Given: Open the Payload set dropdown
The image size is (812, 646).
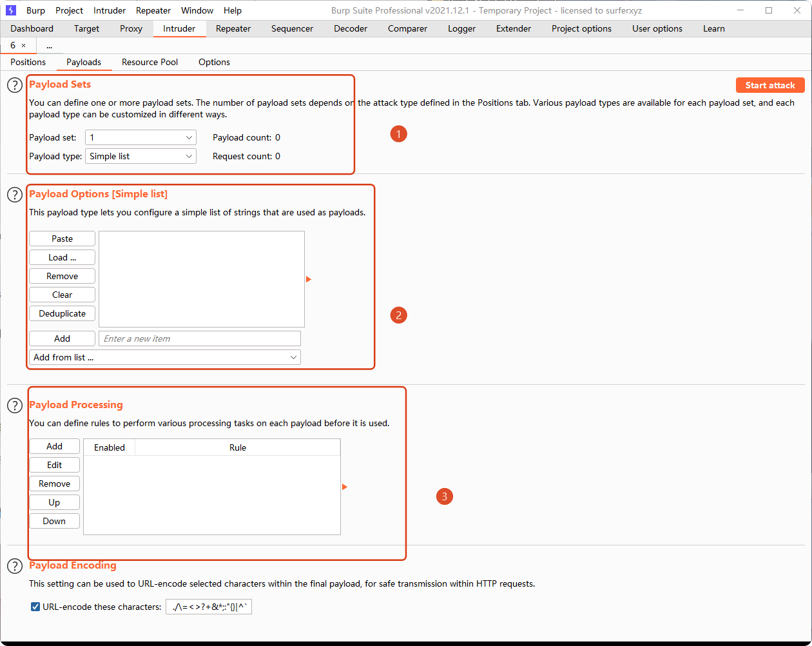Looking at the screenshot, I should point(140,137).
